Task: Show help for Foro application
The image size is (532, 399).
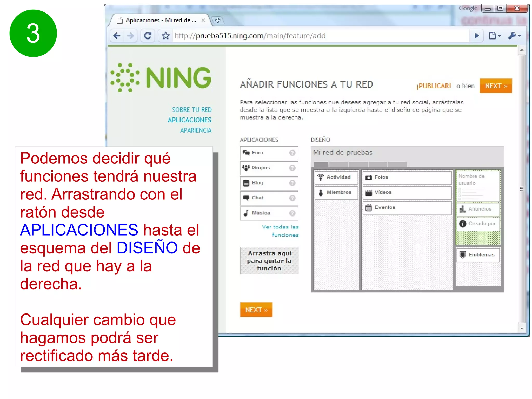Action: [x=292, y=153]
